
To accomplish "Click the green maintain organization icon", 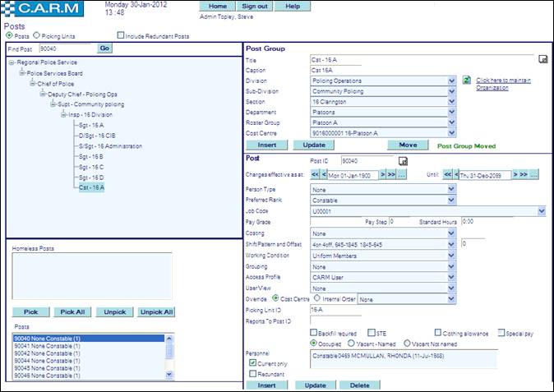I will click(x=467, y=81).
